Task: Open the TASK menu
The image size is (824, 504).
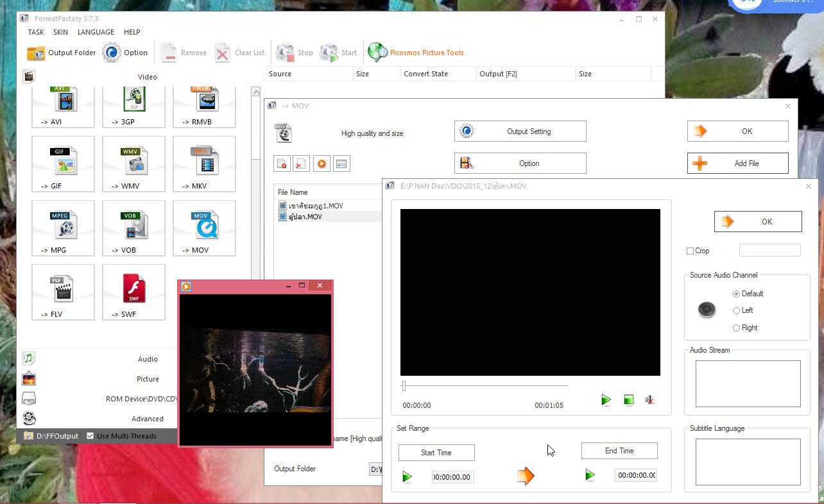Action: click(x=36, y=32)
